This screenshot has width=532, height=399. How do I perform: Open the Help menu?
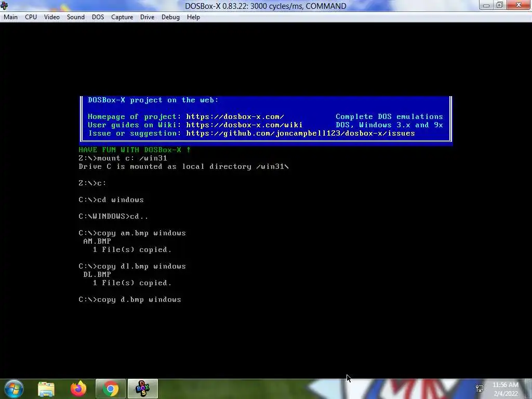point(193,17)
